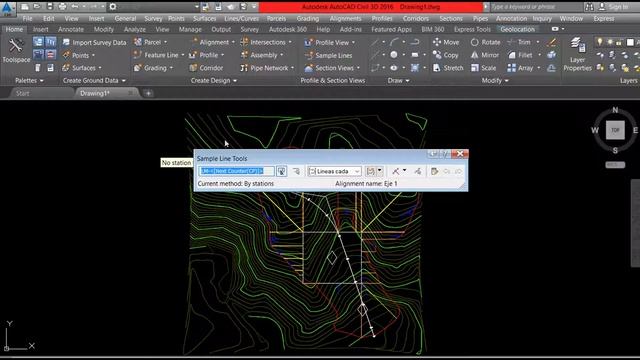Select the Drawing1* file tab
The height and width of the screenshot is (360, 640).
click(95, 93)
